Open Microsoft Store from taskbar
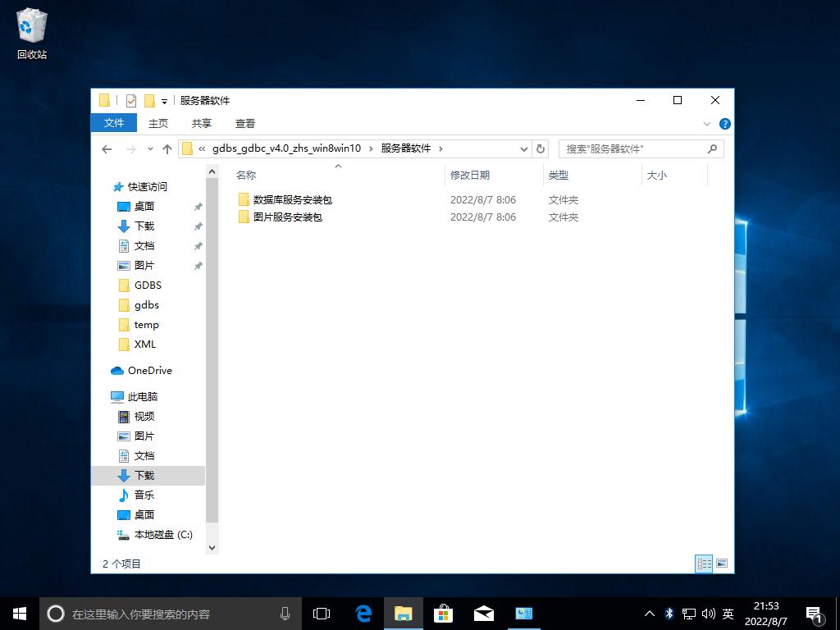Screen dimensions: 840x630 coord(443,613)
